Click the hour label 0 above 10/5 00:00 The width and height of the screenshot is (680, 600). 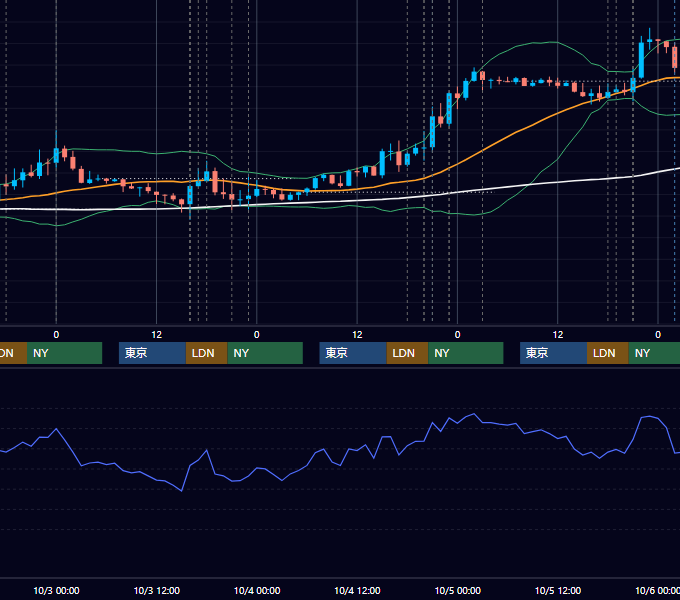(x=457, y=335)
